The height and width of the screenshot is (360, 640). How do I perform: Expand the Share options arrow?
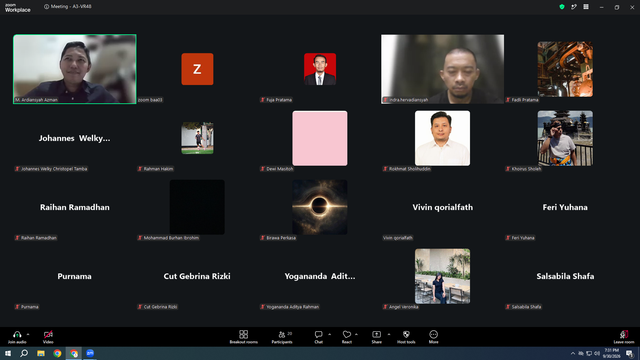pyautogui.click(x=389, y=335)
